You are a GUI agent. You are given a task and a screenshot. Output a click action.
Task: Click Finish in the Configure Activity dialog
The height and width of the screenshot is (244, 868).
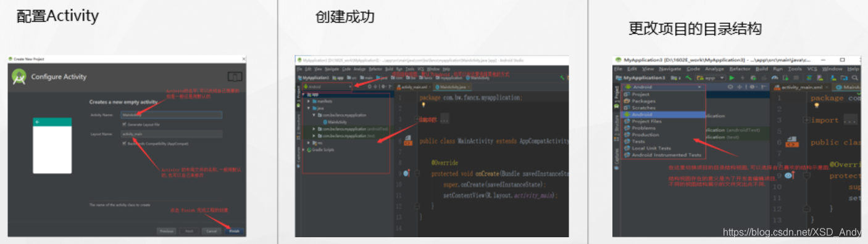coord(234,231)
